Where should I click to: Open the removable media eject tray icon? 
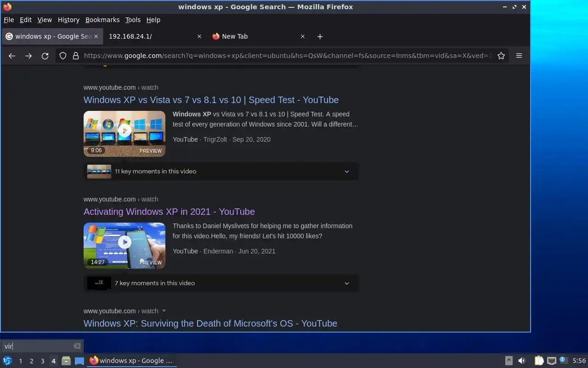509,361
